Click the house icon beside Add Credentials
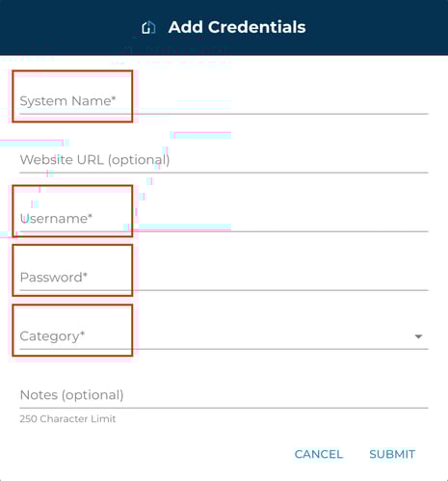448x481 pixels. tap(148, 28)
